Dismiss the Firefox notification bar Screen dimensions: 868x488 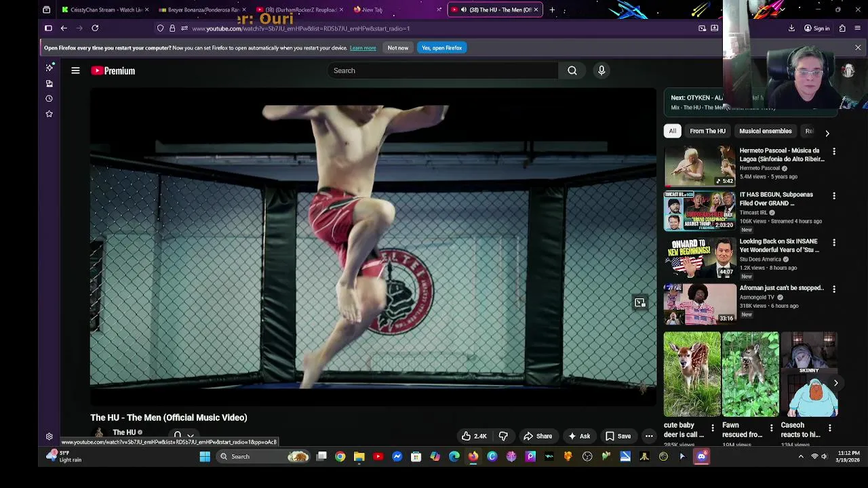(x=858, y=48)
